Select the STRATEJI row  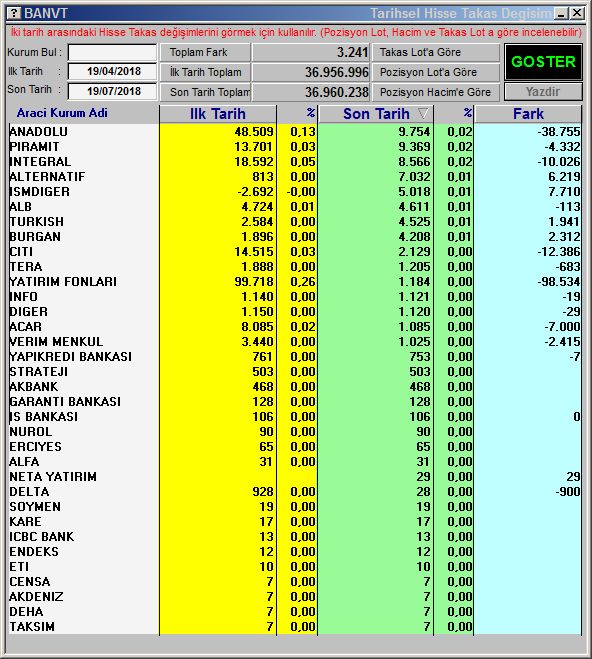295,372
